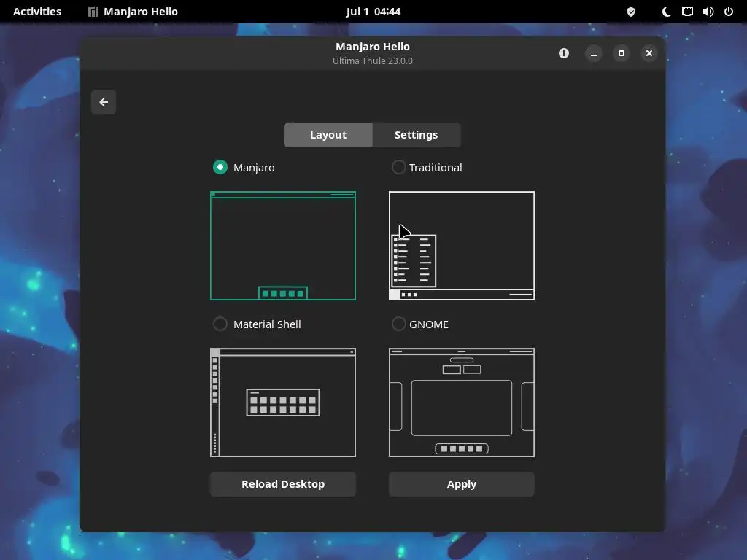This screenshot has width=747, height=560.
Task: Close the Manjaro Hello window
Action: (x=649, y=53)
